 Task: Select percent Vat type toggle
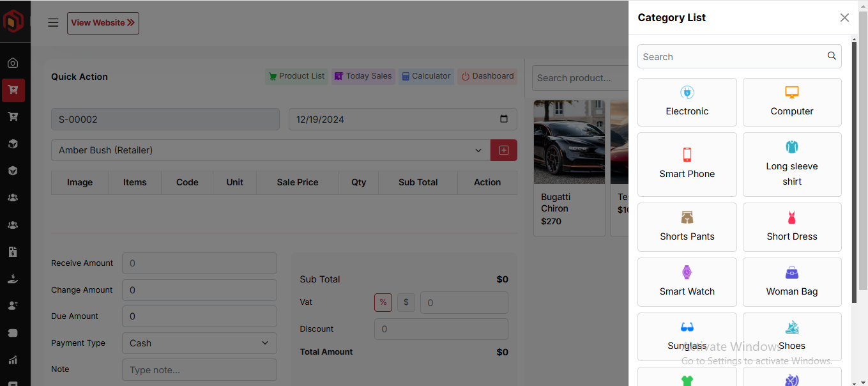tap(383, 302)
